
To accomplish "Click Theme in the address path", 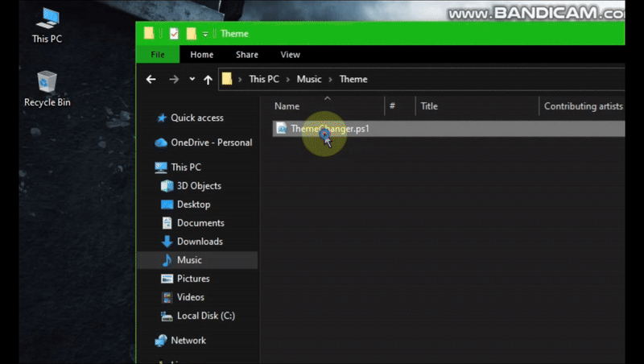I will pos(353,79).
